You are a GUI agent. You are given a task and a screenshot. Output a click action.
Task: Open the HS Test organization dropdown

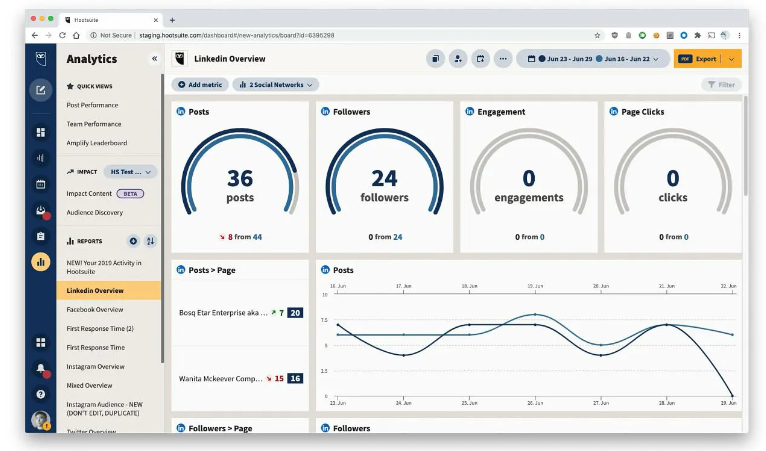(130, 172)
